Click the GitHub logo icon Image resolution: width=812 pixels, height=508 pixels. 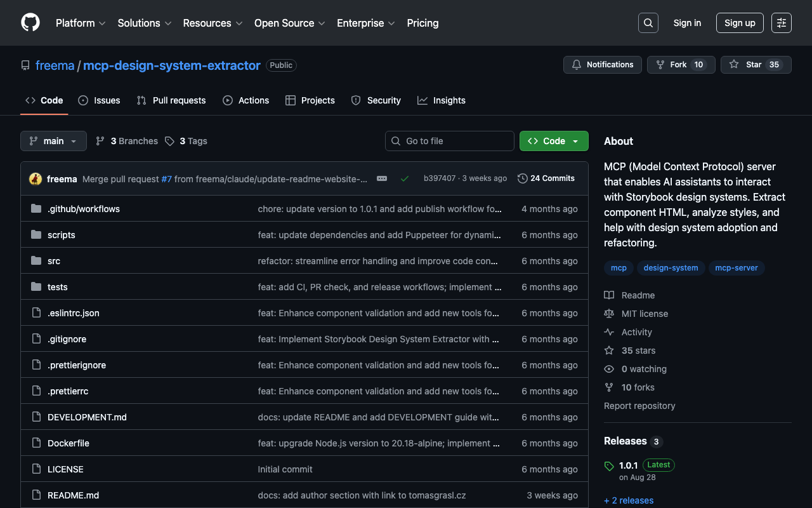(30, 23)
